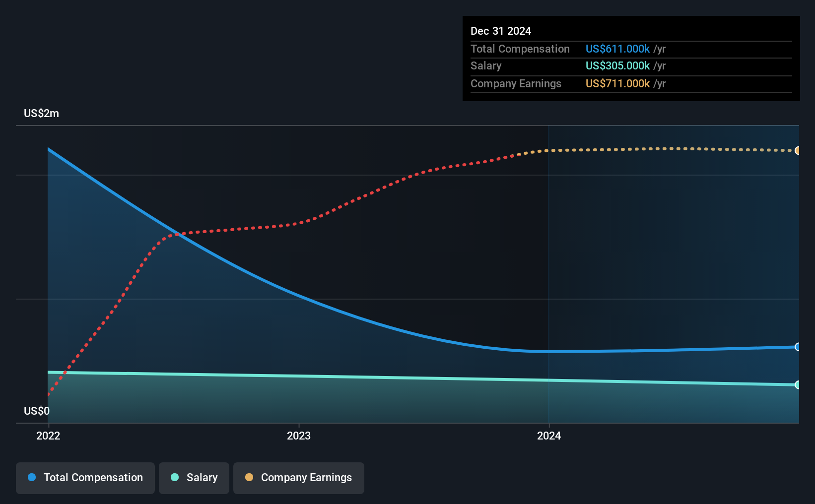Click the Dec 31 2024 tooltip date
The height and width of the screenshot is (504, 815).
coord(501,31)
